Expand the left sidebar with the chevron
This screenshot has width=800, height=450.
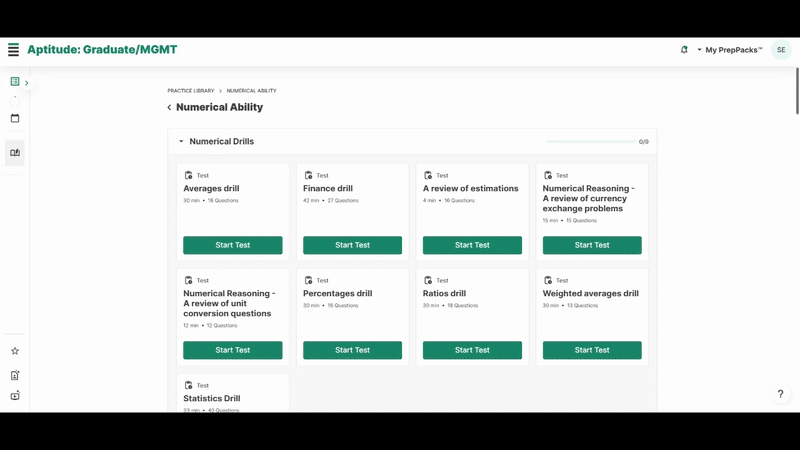pyautogui.click(x=27, y=83)
